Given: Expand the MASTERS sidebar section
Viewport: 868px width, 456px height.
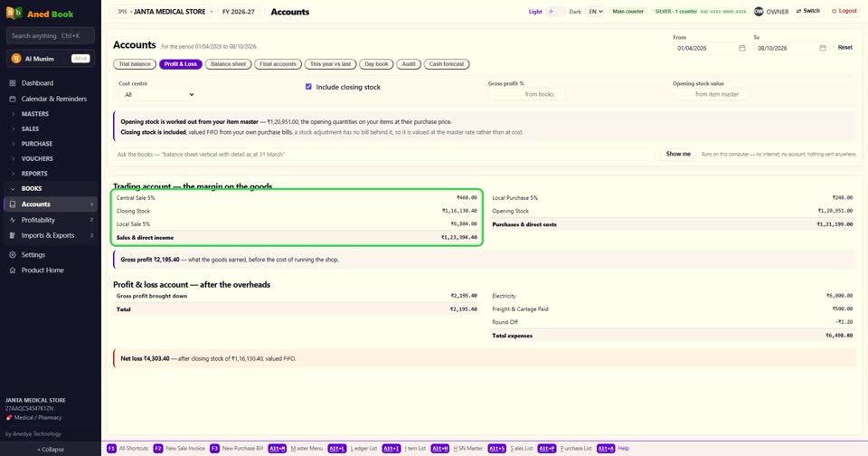Looking at the screenshot, I should click(x=51, y=114).
